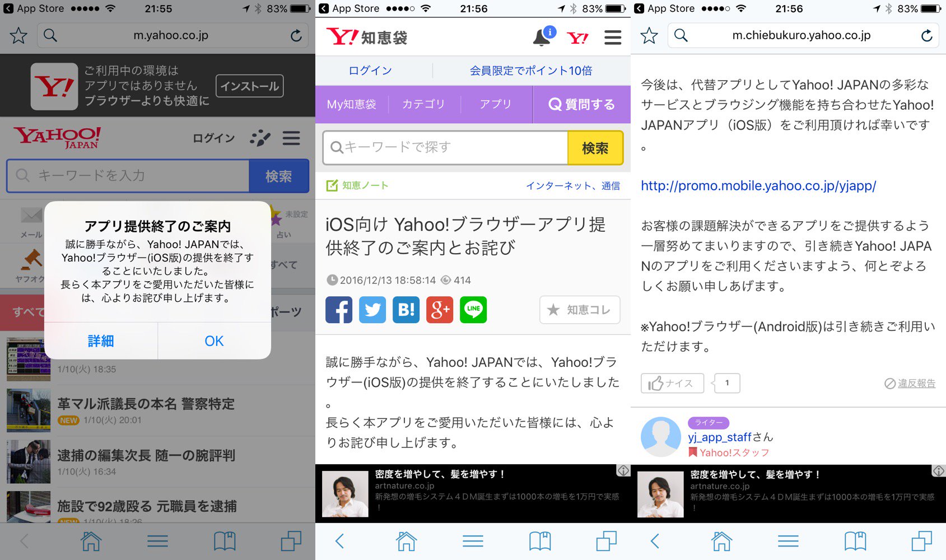Screen dimensions: 946x560
Task: Tap ナイス thumbs-up button
Action: point(672,383)
